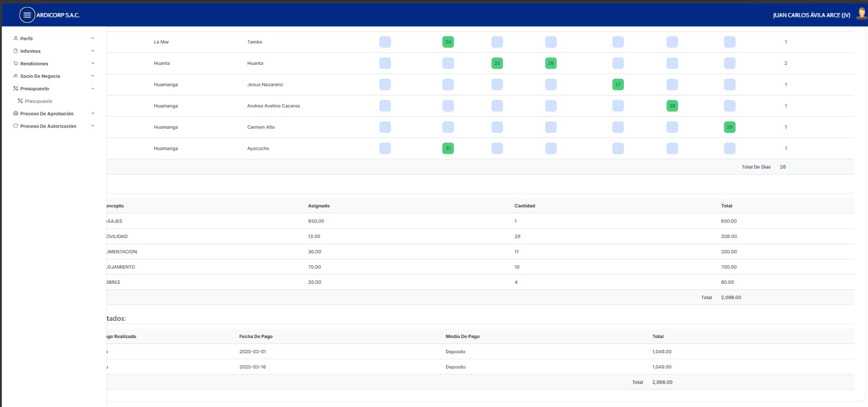The height and width of the screenshot is (407, 868).
Task: Click the ARDICORP S.A.C. title
Action: point(58,15)
